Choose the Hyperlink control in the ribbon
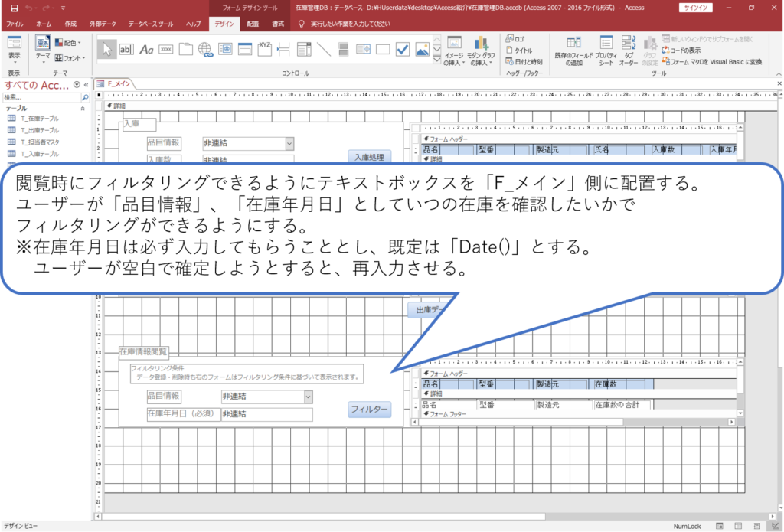 coord(206,48)
